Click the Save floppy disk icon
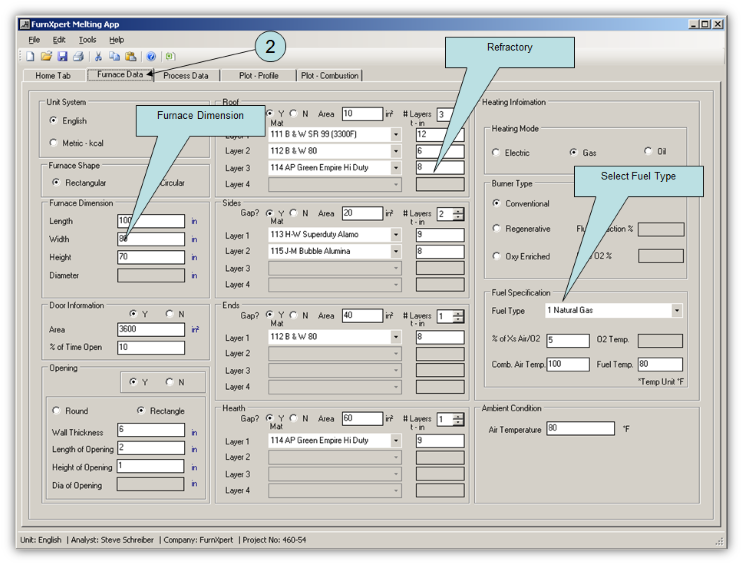 point(62,56)
